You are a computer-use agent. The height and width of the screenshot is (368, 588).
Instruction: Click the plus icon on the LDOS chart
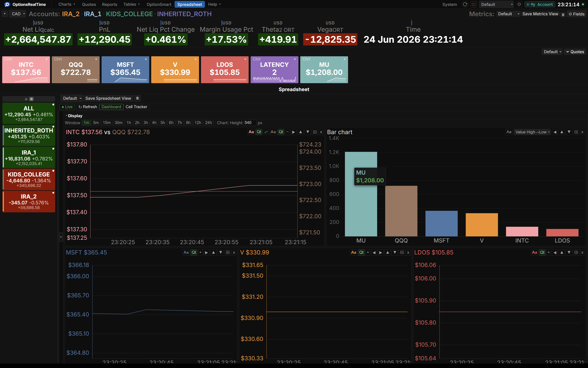(549, 252)
